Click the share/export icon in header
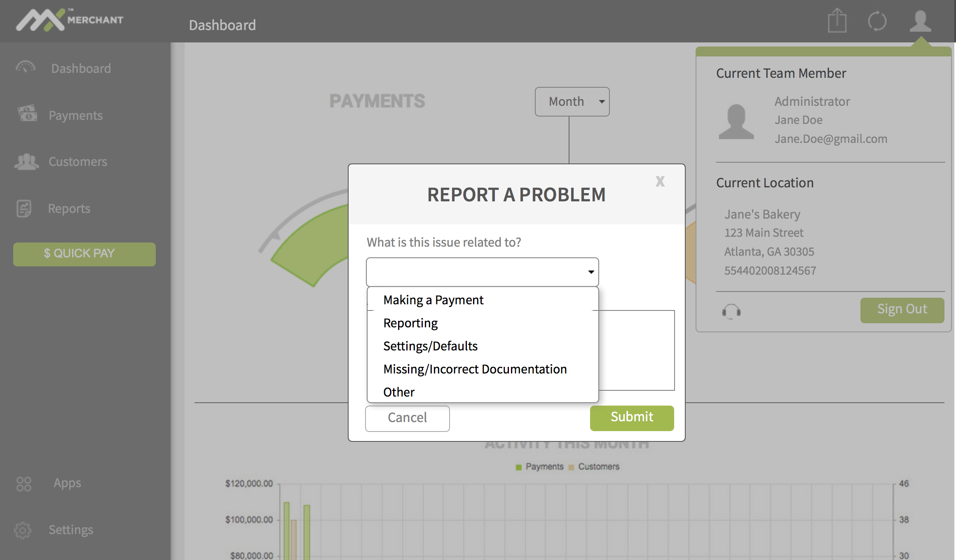This screenshot has height=560, width=956. point(837,21)
